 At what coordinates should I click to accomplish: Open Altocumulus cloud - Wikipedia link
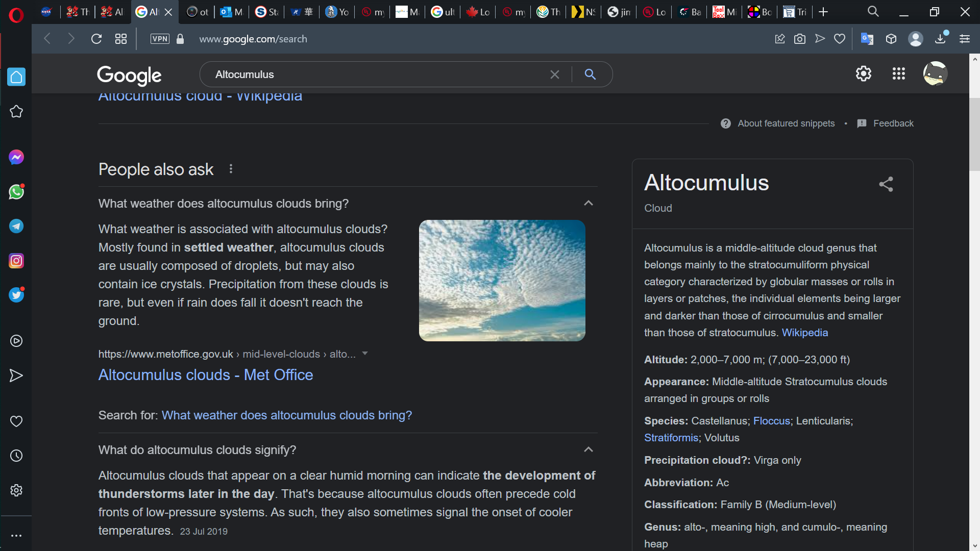pyautogui.click(x=200, y=96)
